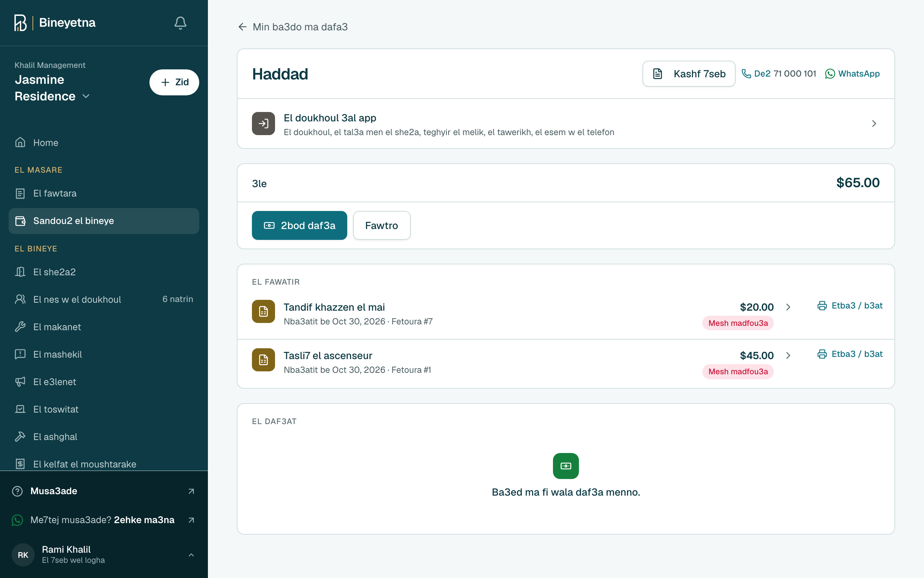
Task: Open WhatsApp link for Haddad
Action: click(x=852, y=74)
